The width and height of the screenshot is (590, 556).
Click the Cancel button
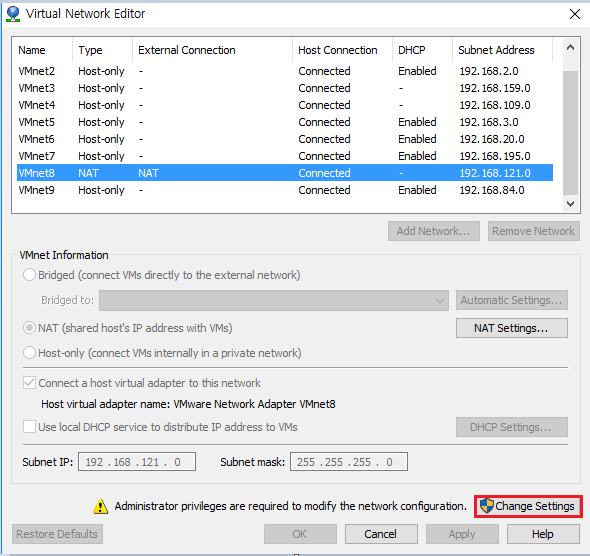pos(381,534)
